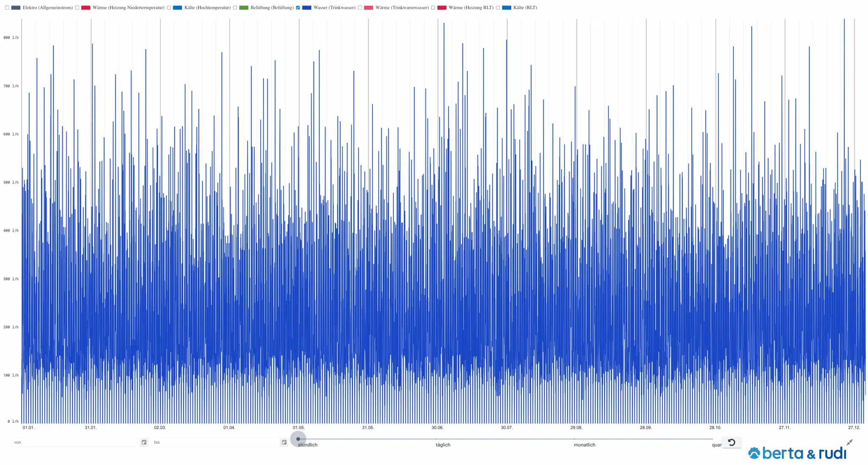Image resolution: width=868 pixels, height=465 pixels.
Task: Open the 'bis' date calendar picker
Action: pos(284,442)
